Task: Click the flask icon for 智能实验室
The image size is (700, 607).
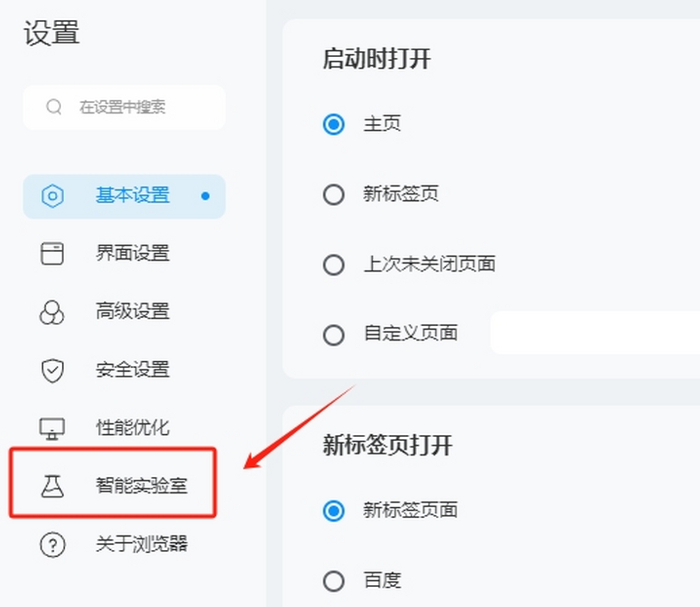Action: coord(52,486)
